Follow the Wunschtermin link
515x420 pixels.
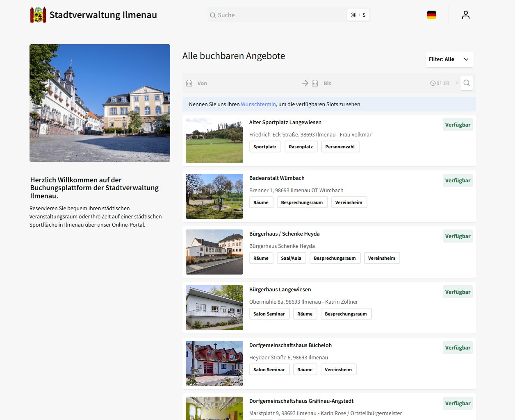tap(258, 104)
